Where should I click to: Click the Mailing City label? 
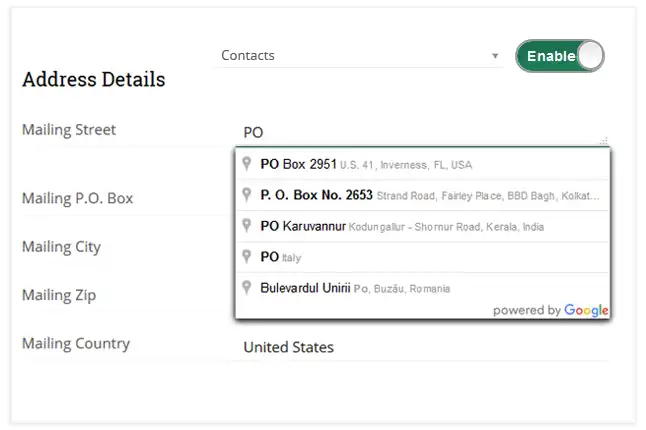click(61, 247)
